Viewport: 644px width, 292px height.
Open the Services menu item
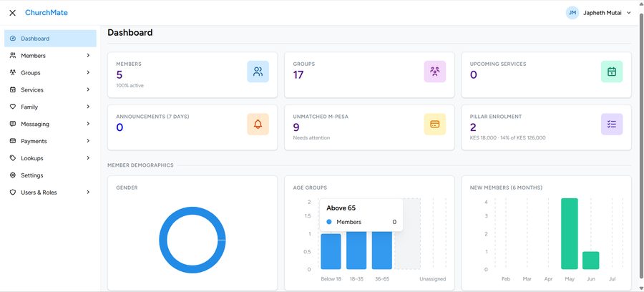click(50, 89)
